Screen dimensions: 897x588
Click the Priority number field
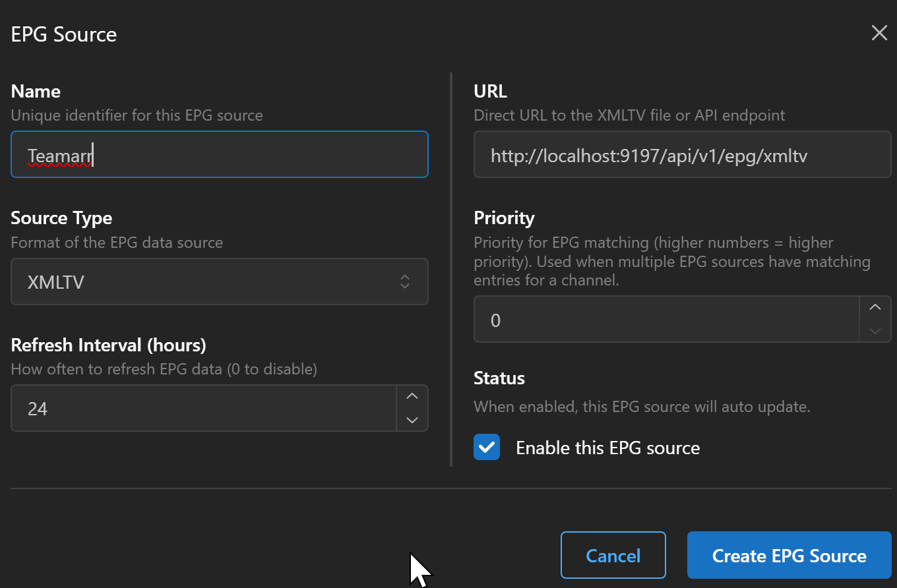point(666,320)
